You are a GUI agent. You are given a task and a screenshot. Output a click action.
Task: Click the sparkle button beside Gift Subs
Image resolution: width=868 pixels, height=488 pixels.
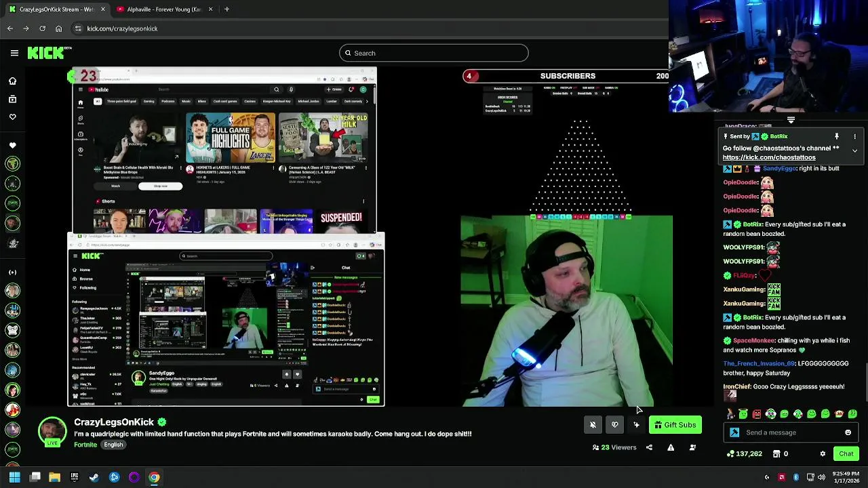click(x=636, y=425)
